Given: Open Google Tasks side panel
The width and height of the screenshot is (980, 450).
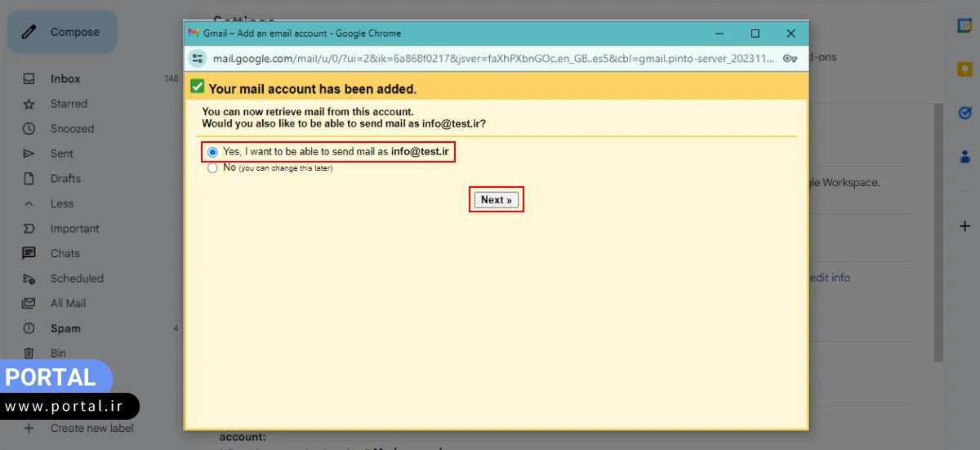Looking at the screenshot, I should point(964,114).
